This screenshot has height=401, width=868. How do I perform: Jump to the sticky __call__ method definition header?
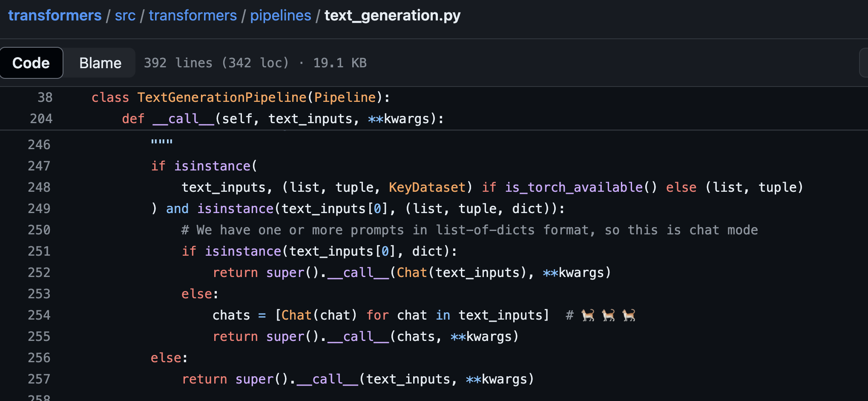[x=282, y=118]
